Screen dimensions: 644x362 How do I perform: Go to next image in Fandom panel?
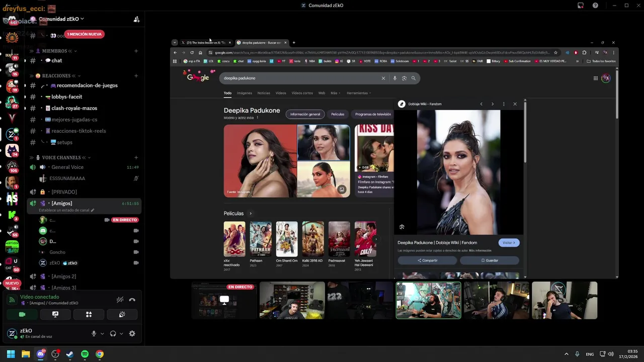tap(492, 104)
